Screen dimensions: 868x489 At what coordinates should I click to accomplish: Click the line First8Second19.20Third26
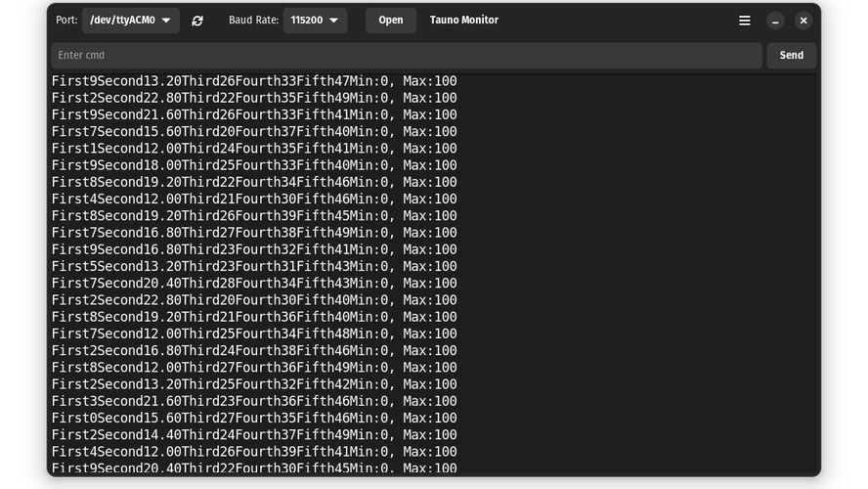click(254, 216)
